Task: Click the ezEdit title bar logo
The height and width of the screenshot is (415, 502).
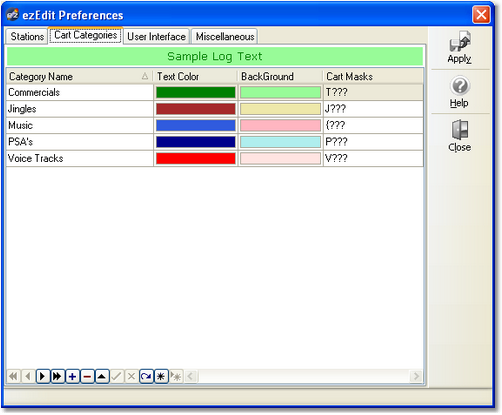Action: [13, 15]
